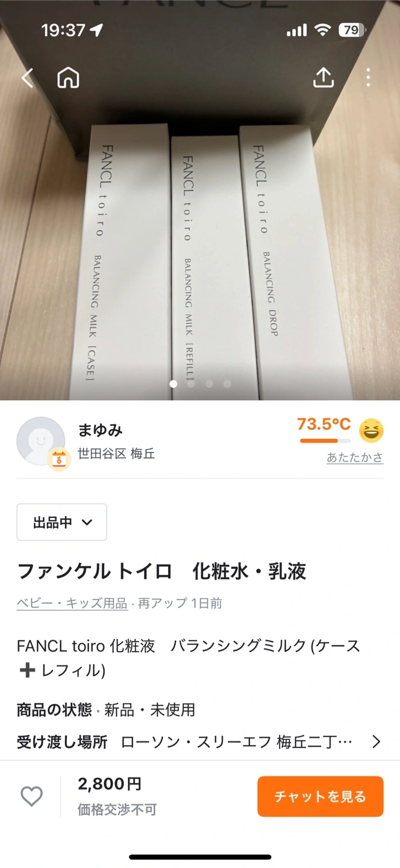400x868 pixels.
Task: Open the 出品中 status dropdown
Action: [61, 522]
